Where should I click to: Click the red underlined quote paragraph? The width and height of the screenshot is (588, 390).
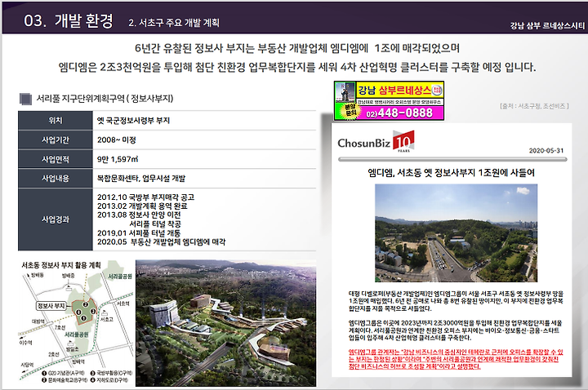pyautogui.click(x=456, y=359)
